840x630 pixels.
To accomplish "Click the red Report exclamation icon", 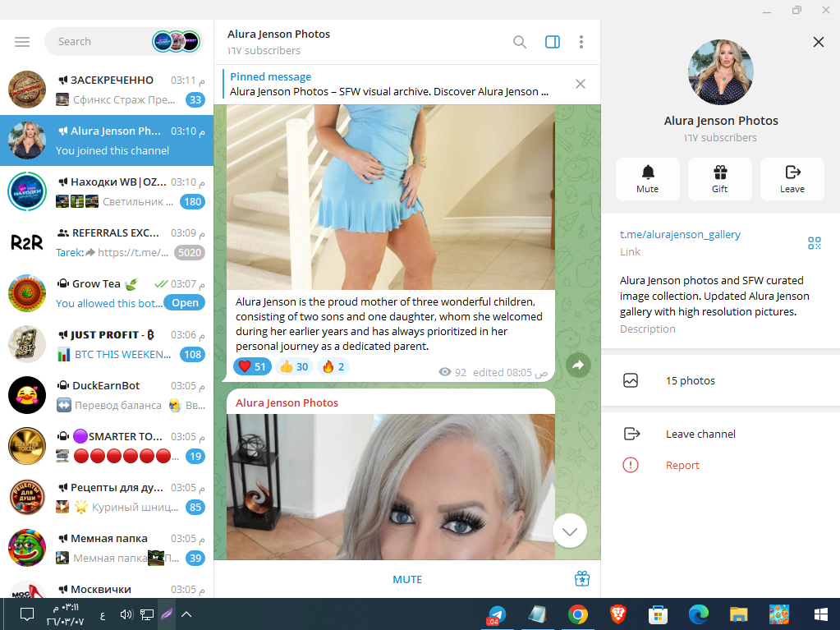I will click(x=631, y=465).
